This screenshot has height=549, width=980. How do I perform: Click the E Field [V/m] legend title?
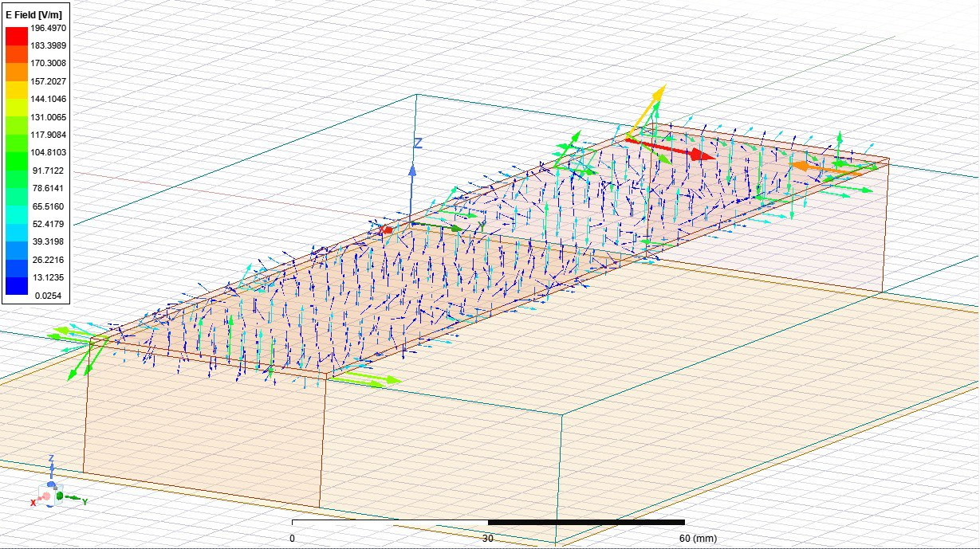pos(32,14)
